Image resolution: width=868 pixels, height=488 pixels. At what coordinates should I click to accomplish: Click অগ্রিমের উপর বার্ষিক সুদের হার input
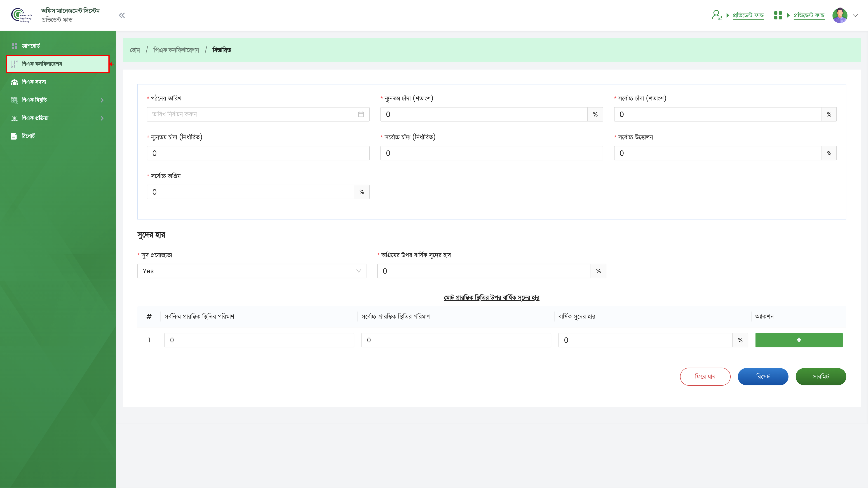484,271
